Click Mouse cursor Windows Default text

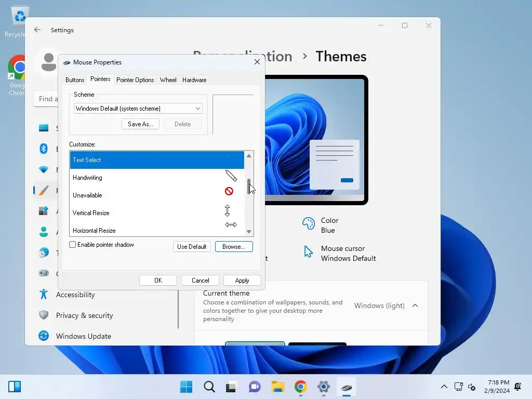348,253
